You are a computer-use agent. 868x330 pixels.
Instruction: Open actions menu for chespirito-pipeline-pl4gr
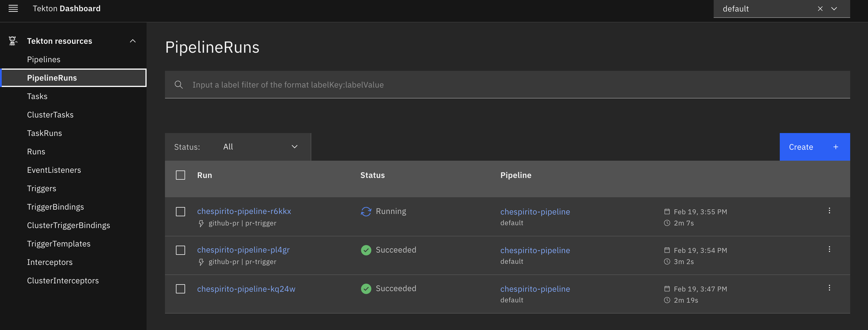829,249
